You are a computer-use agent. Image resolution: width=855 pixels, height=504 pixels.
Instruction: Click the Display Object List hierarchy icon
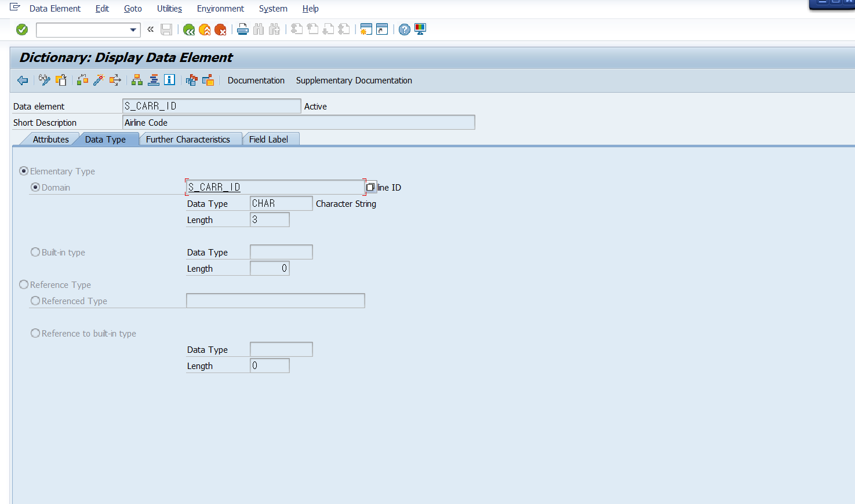[x=137, y=80]
